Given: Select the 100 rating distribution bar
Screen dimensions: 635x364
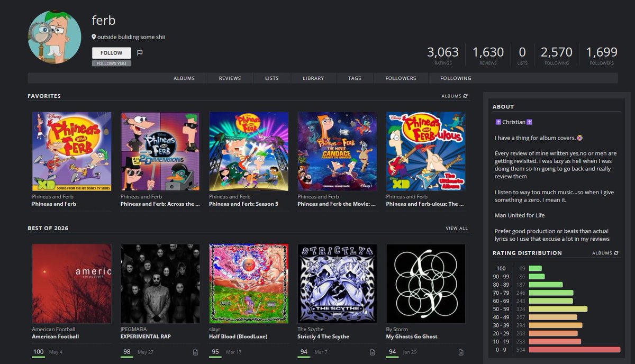Looking at the screenshot, I should pyautogui.click(x=535, y=269).
